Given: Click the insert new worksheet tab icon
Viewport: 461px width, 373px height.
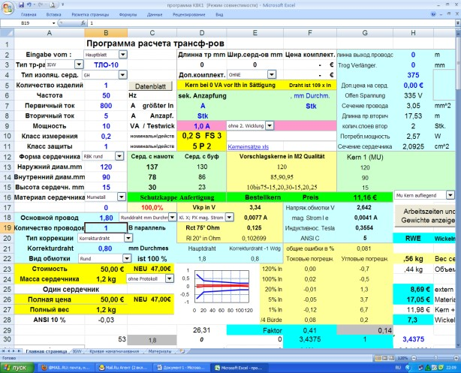Looking at the screenshot, I should pyautogui.click(x=182, y=351).
